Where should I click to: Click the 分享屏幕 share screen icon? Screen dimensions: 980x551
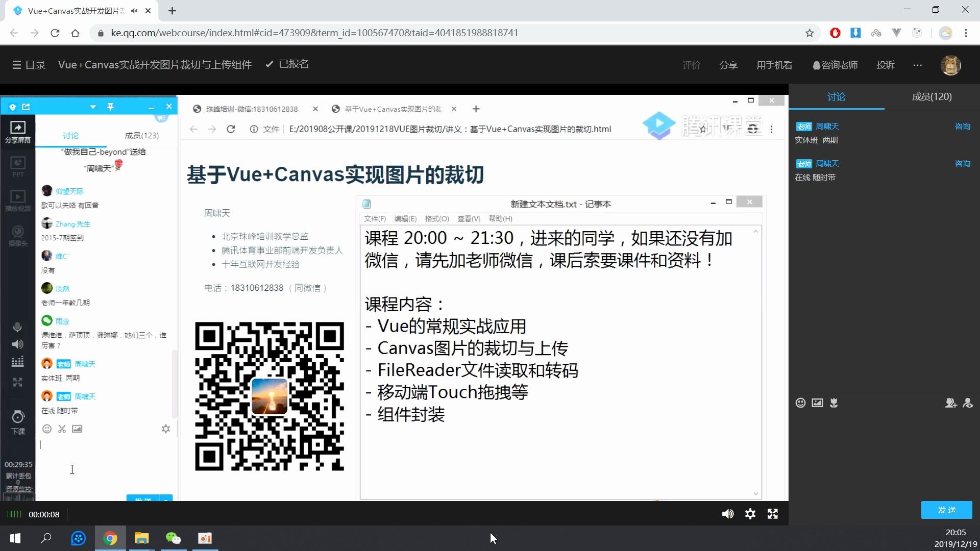tap(18, 132)
